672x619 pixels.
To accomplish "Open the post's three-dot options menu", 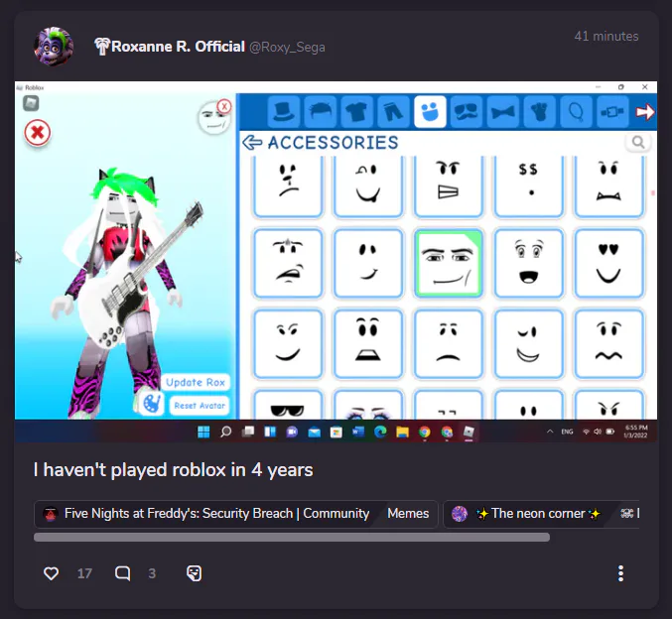I will [620, 573].
